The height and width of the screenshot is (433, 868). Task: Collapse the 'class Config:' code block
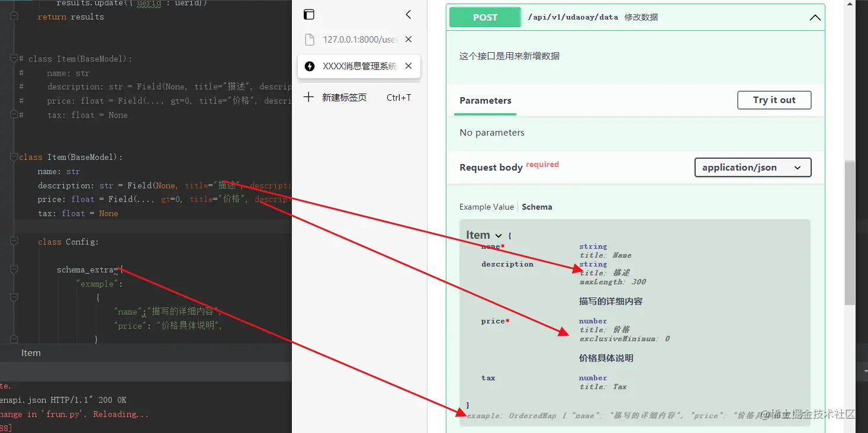15,242
